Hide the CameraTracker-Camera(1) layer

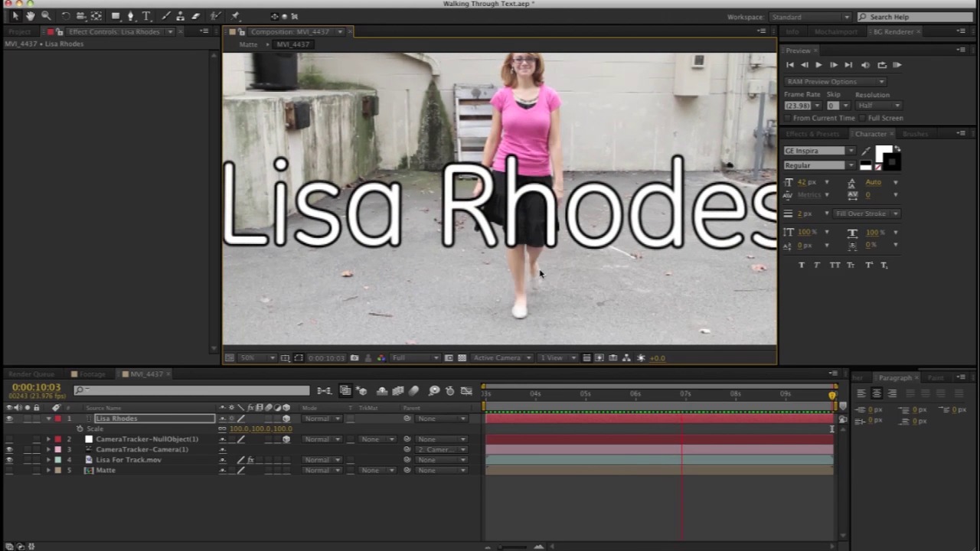pos(9,449)
